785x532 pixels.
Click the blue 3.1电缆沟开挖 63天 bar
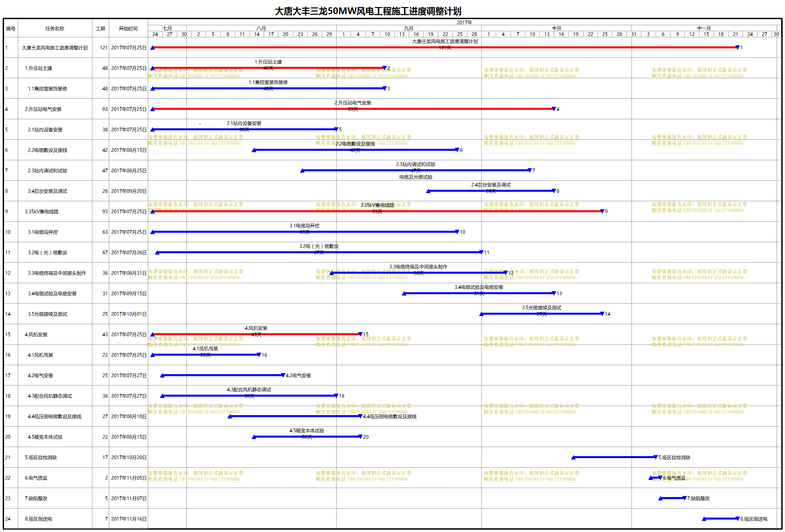pyautogui.click(x=305, y=232)
